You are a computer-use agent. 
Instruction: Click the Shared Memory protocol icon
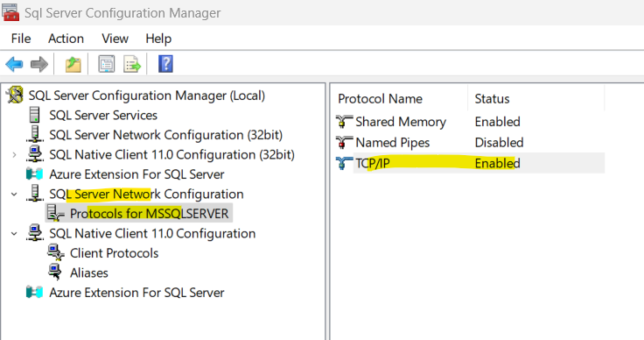344,122
